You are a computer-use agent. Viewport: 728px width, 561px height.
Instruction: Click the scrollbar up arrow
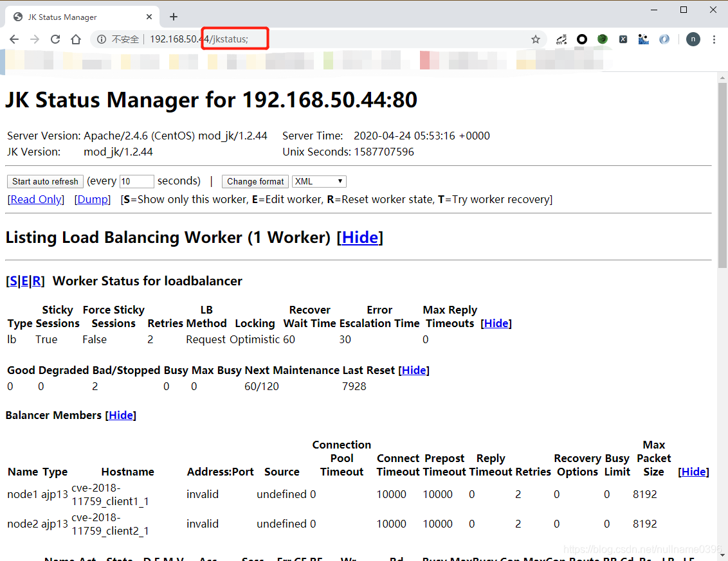click(722, 77)
